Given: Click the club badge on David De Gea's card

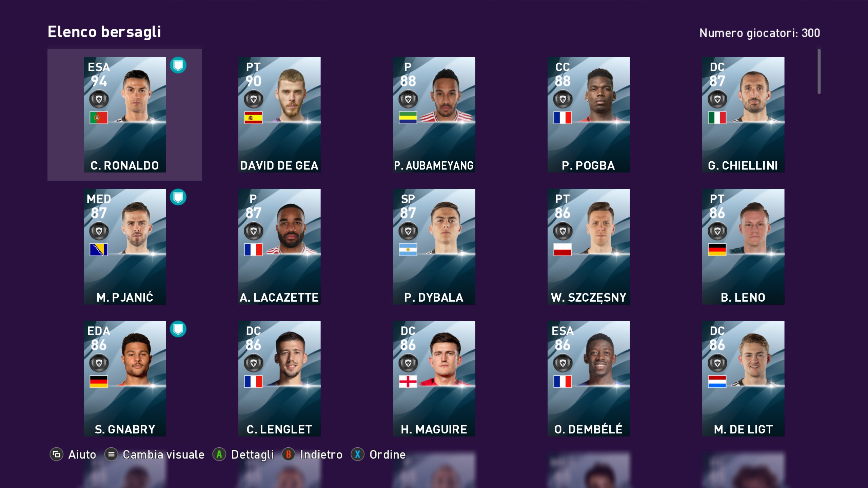Looking at the screenshot, I should [253, 99].
